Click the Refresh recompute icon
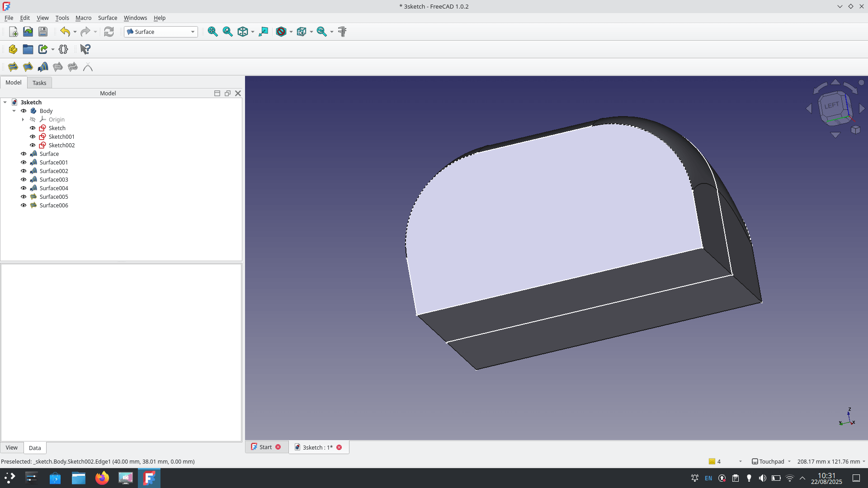868x488 pixels. click(109, 32)
